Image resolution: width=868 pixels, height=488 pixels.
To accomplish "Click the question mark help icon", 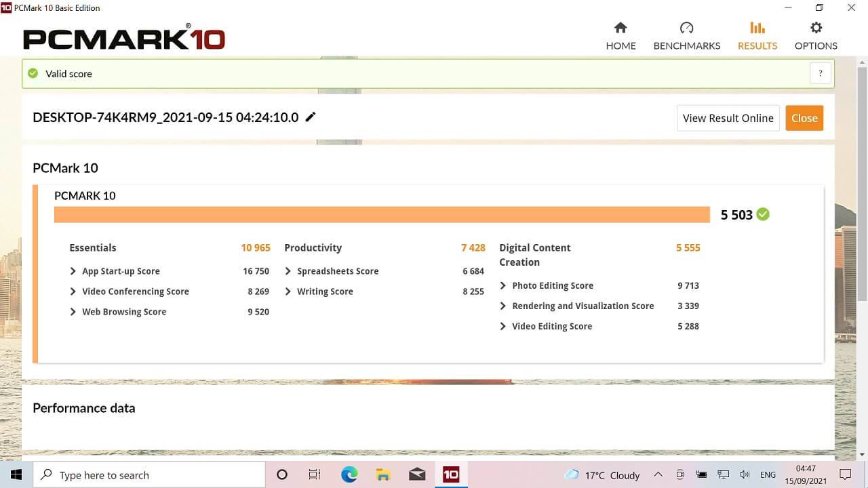I will click(x=821, y=73).
